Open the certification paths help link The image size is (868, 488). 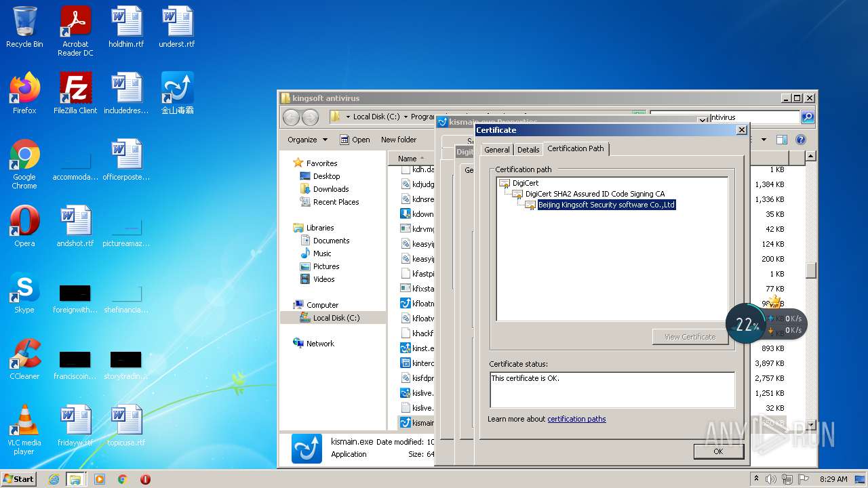point(576,419)
